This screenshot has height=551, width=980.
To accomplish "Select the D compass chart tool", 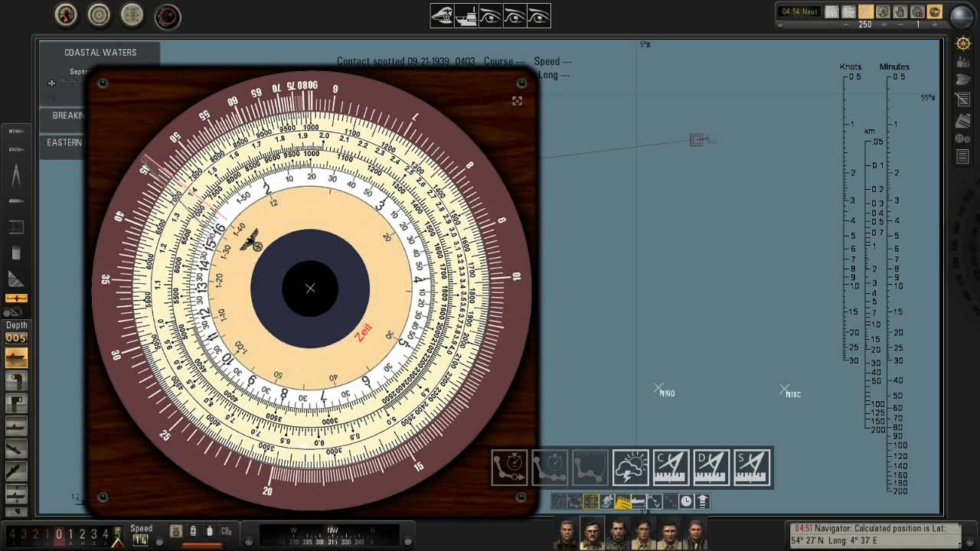I will click(x=711, y=468).
